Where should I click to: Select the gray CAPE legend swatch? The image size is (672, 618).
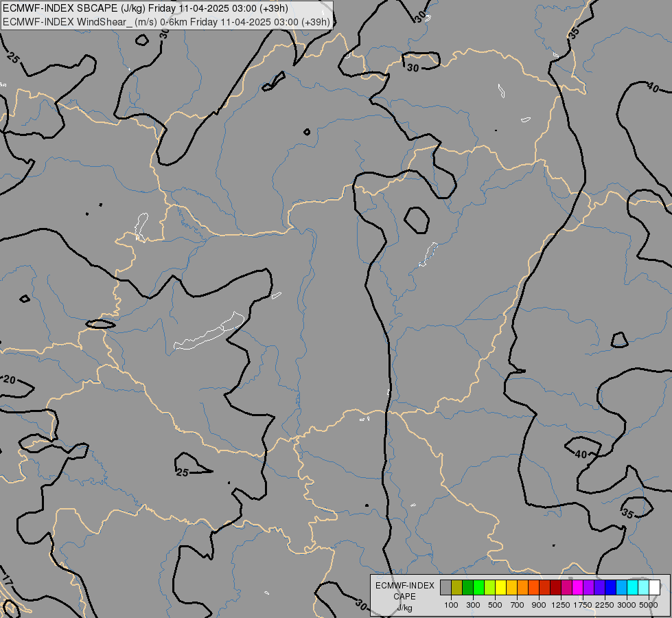(x=445, y=587)
